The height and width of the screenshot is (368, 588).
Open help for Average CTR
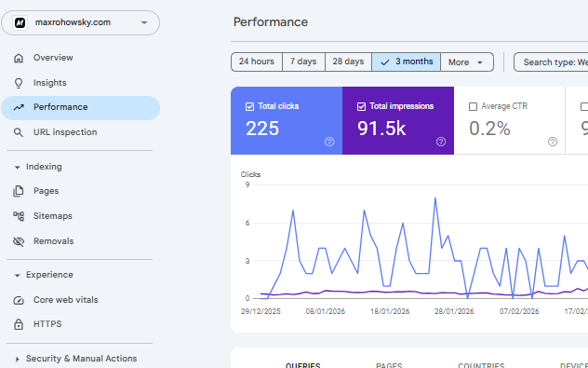(553, 142)
